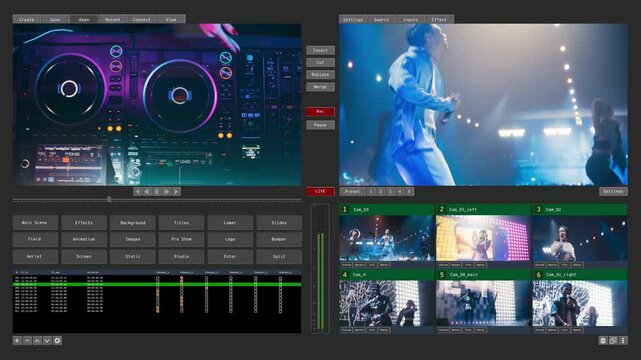Click the Insert button
The height and width of the screenshot is (360, 641).
click(320, 50)
